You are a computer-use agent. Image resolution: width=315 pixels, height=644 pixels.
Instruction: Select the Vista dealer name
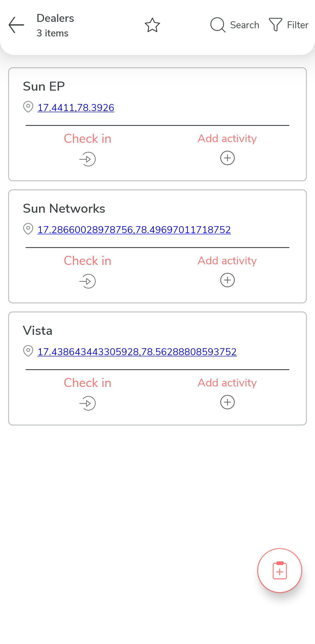coord(38,331)
